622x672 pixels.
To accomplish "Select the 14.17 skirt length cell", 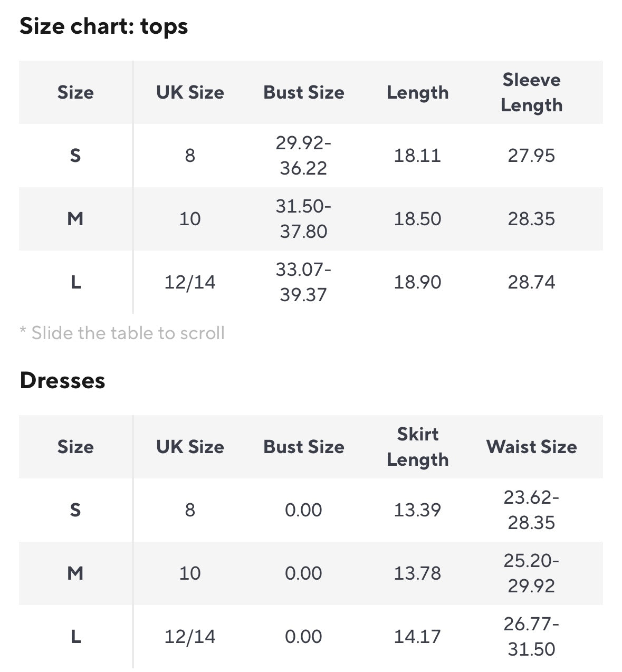I will [x=417, y=637].
